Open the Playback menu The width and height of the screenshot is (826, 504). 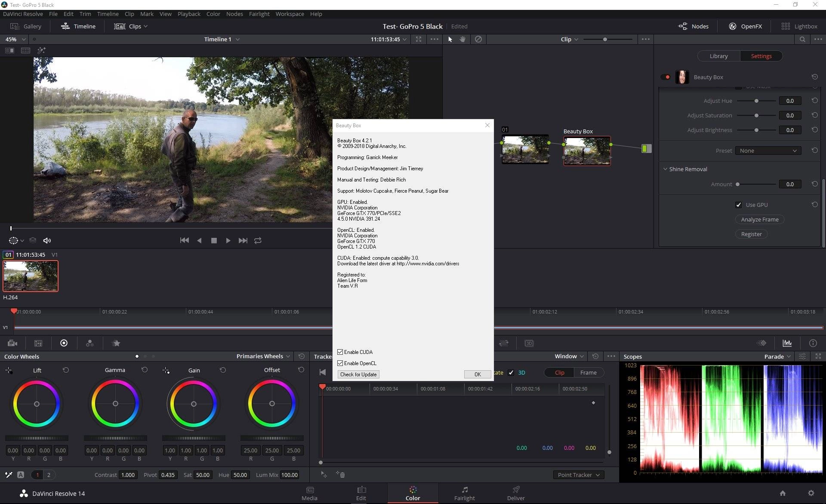click(x=189, y=14)
